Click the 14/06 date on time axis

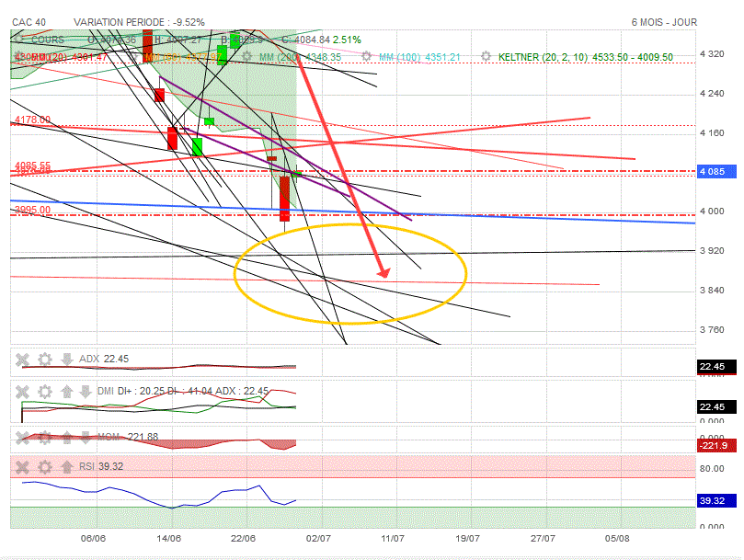(168, 538)
